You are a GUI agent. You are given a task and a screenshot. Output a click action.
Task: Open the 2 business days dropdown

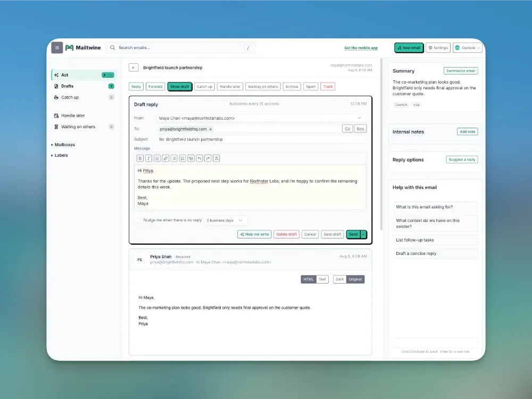pos(225,221)
